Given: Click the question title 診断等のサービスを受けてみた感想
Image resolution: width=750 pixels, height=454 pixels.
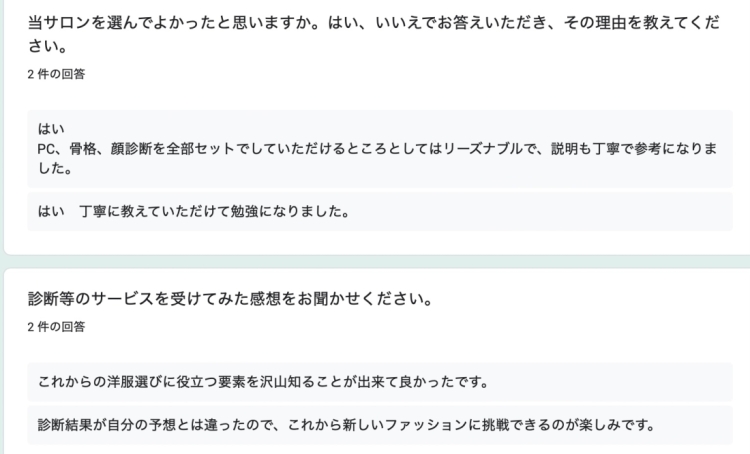Looking at the screenshot, I should coord(231,299).
